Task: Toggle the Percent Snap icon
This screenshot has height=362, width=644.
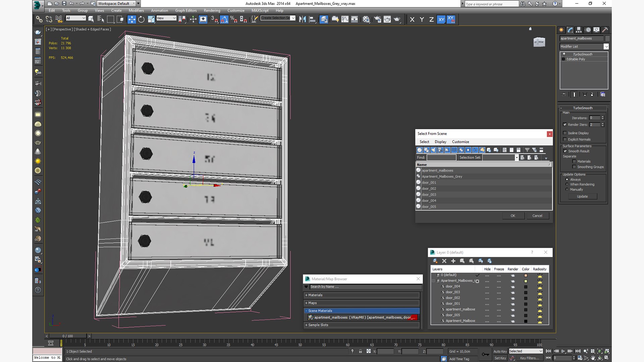Action: pos(234,19)
